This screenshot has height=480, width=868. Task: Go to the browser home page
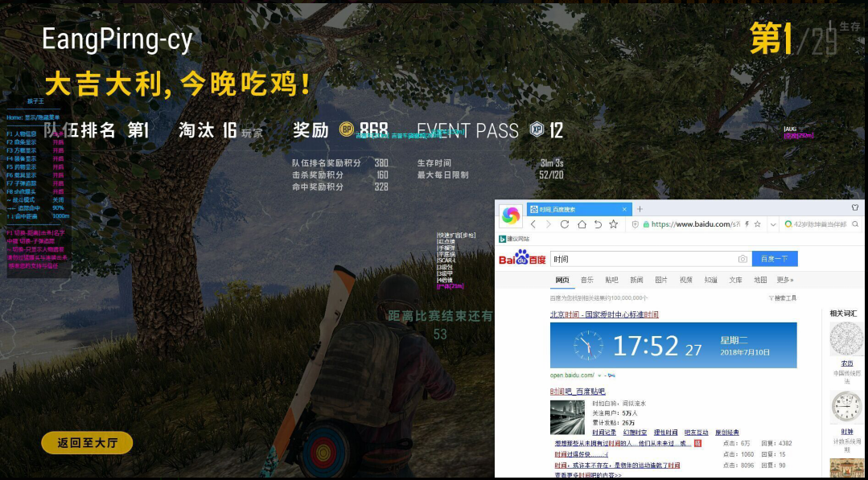click(x=582, y=224)
